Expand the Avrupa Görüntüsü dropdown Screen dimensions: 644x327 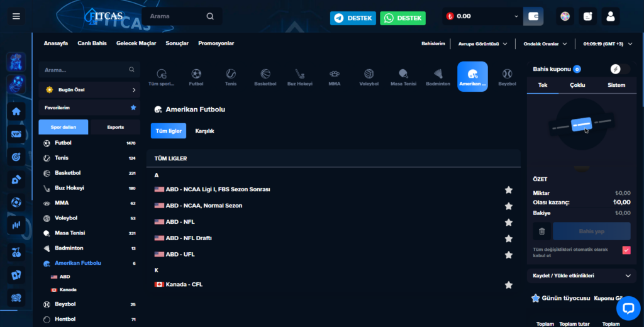coord(482,43)
